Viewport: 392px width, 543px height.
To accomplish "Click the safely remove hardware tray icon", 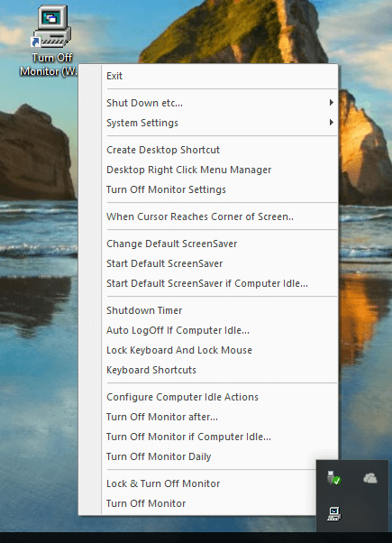I will (x=333, y=478).
